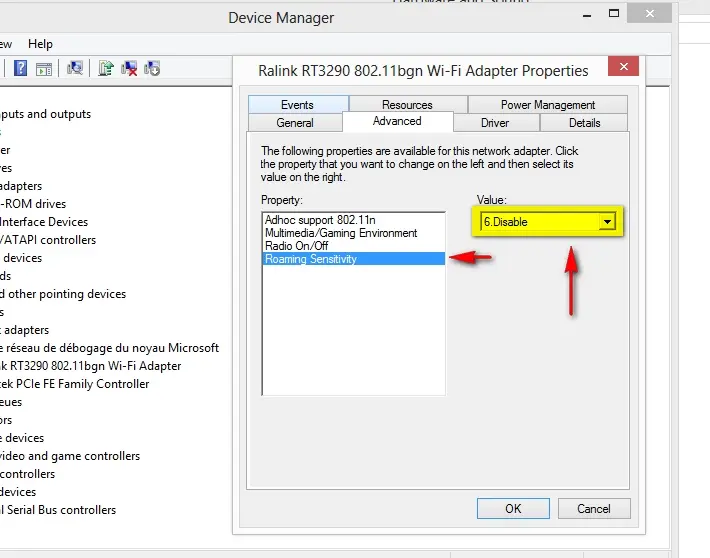This screenshot has height=558, width=710.
Task: Scan for hardware changes toolbar icon
Action: (x=75, y=68)
